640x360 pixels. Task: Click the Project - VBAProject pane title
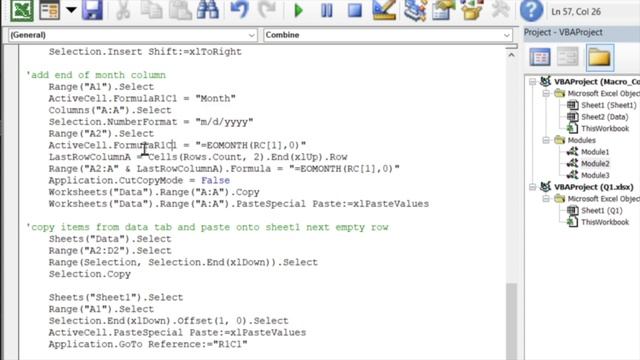[x=563, y=33]
